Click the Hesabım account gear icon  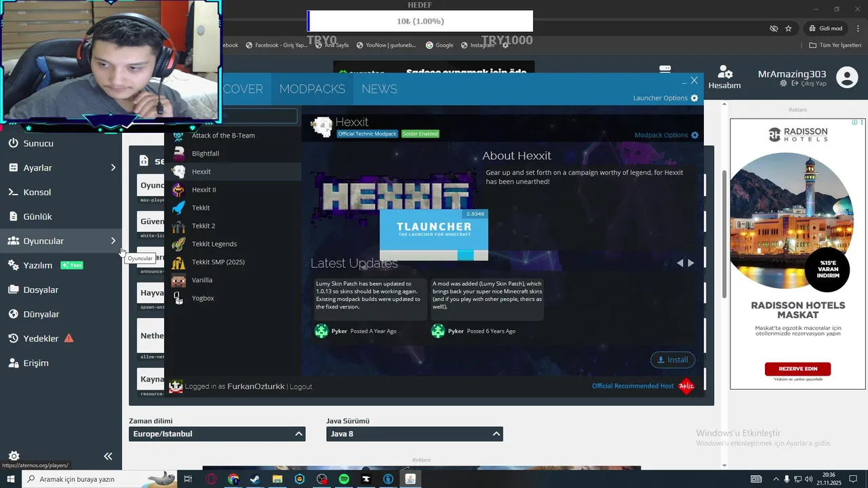pyautogui.click(x=725, y=72)
